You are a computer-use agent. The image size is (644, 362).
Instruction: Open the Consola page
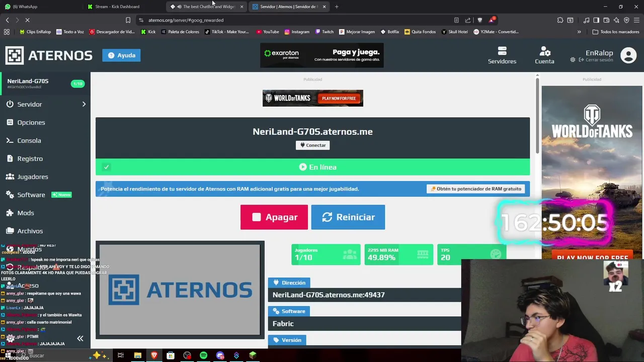pyautogui.click(x=29, y=140)
